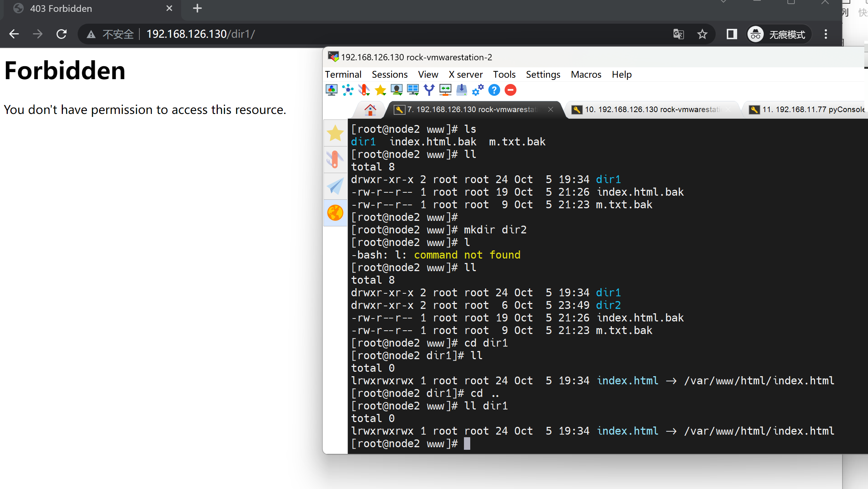Click the red Exit icon

tap(511, 90)
